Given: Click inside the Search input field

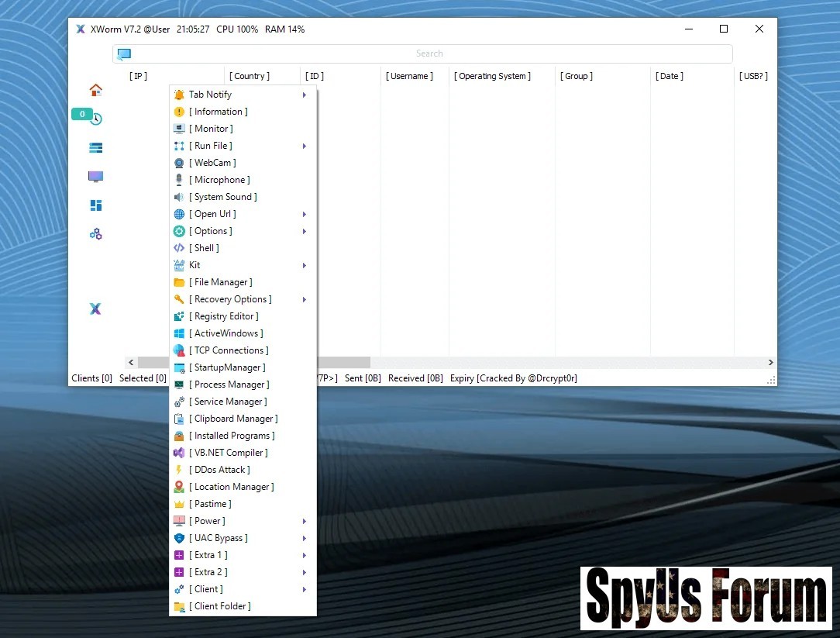Looking at the screenshot, I should [429, 53].
